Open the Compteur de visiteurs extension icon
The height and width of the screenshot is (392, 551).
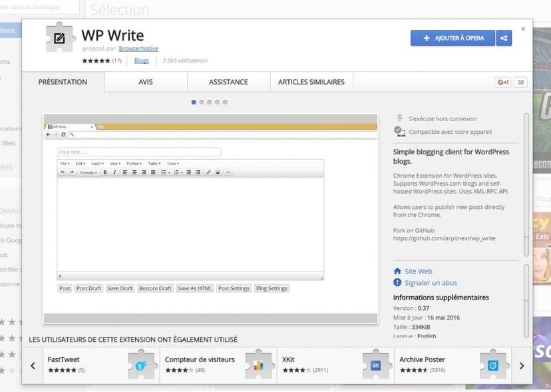[258, 365]
